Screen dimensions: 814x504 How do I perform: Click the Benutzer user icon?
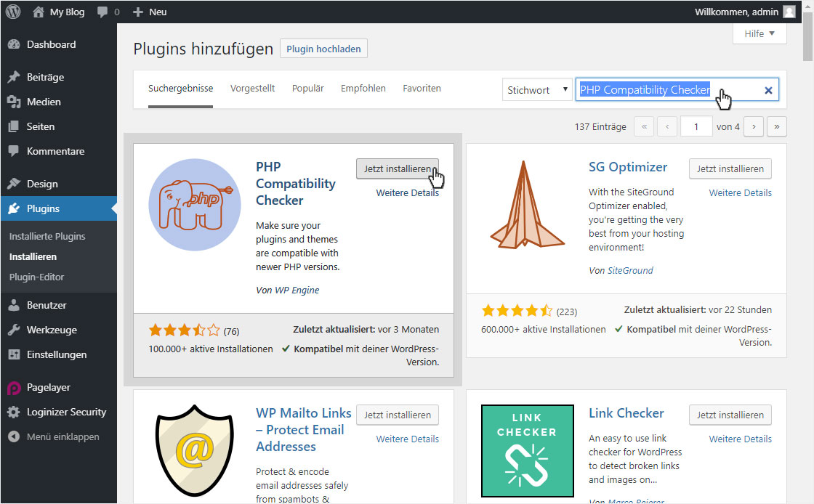14,306
